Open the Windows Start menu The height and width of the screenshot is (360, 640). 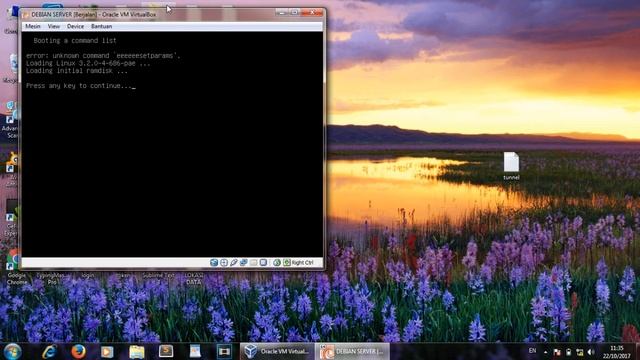click(x=13, y=351)
